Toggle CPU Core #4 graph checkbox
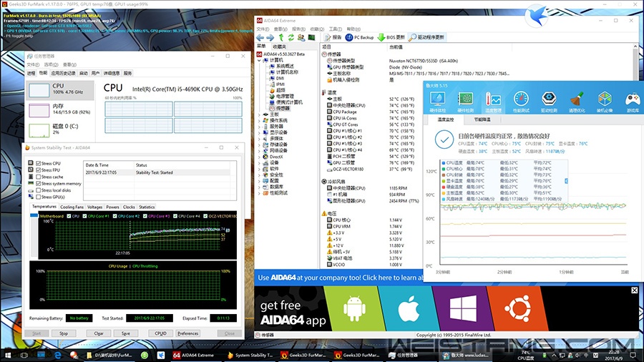The width and height of the screenshot is (644, 362). click(x=175, y=216)
